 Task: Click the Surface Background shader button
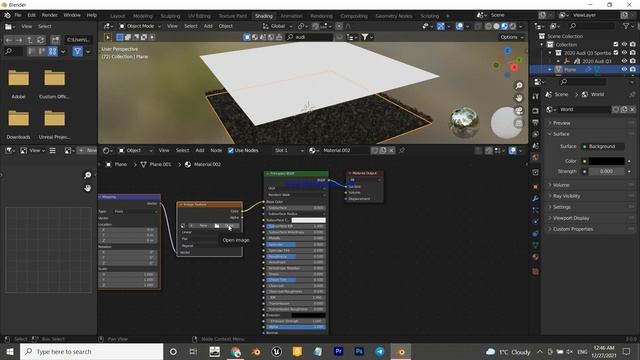(603, 147)
